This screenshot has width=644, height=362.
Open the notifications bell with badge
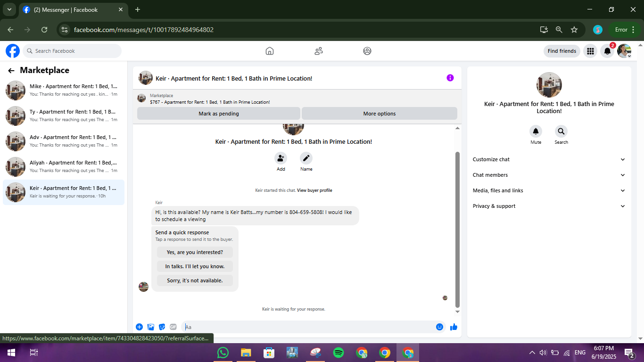point(607,51)
